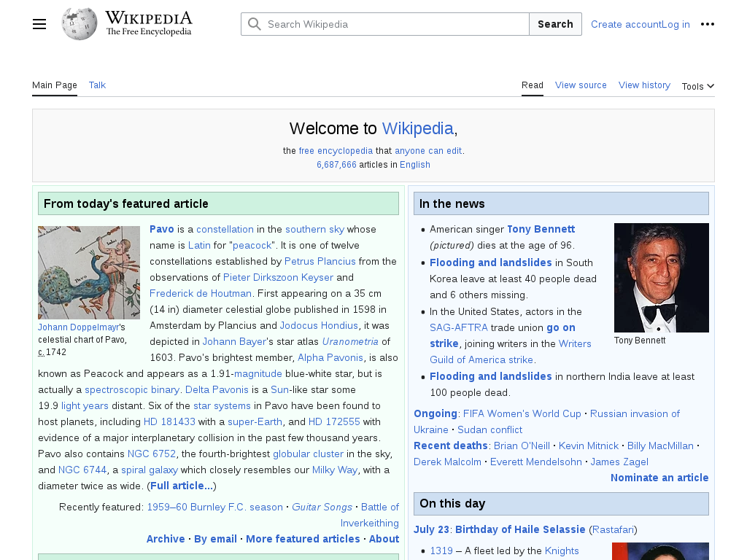
Task: Open the View source tab
Action: tap(581, 85)
